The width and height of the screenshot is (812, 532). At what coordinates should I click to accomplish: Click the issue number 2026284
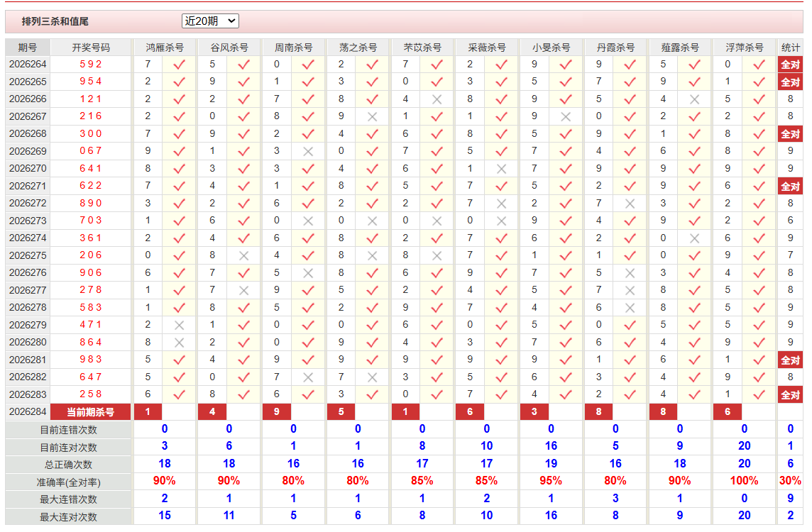click(28, 412)
